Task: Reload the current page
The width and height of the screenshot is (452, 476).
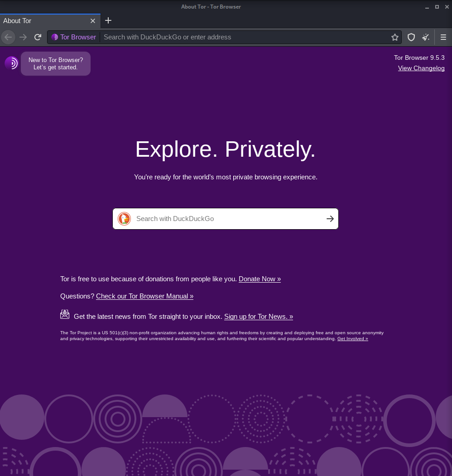Action: [38, 37]
